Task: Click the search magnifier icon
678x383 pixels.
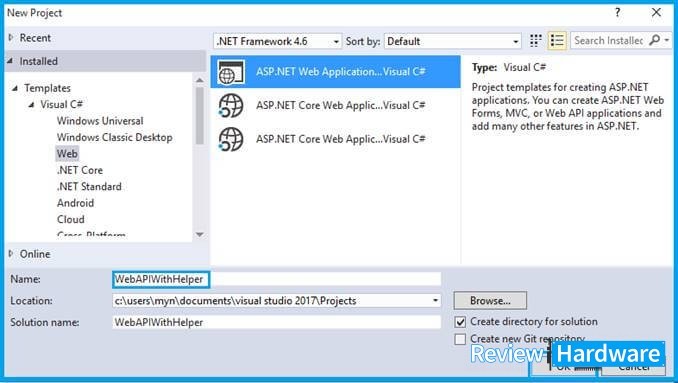Action: 655,40
